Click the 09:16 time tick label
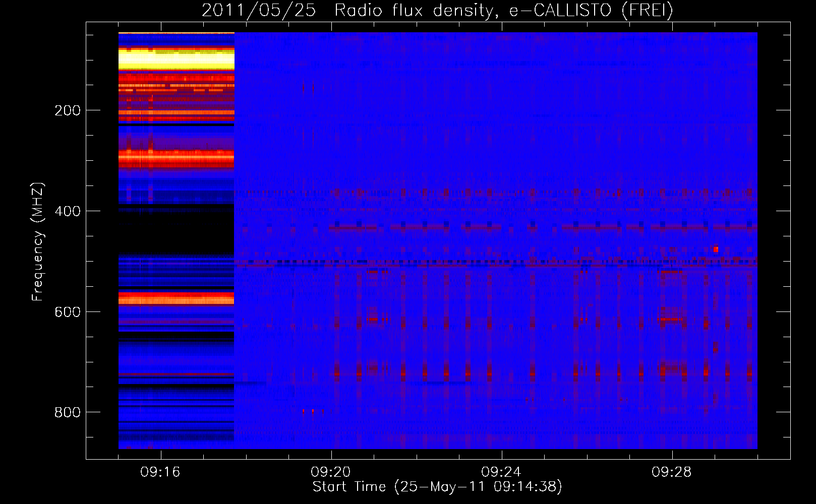The image size is (816, 504). pos(160,472)
